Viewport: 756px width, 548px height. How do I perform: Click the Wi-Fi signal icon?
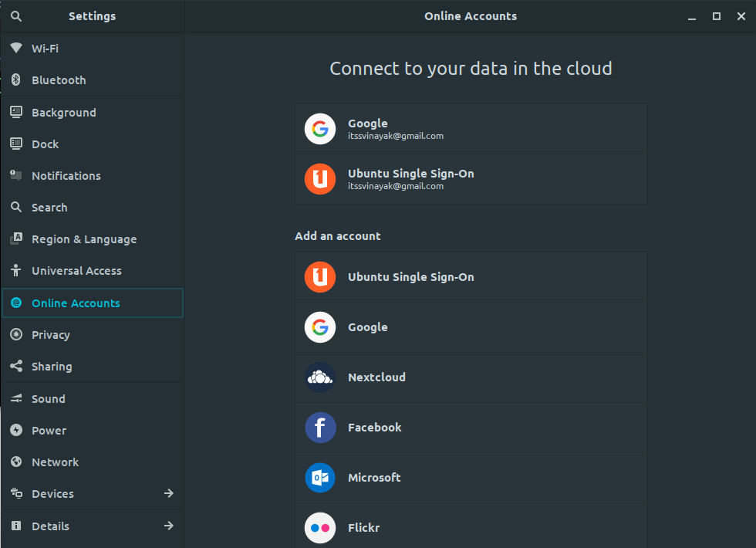point(15,48)
